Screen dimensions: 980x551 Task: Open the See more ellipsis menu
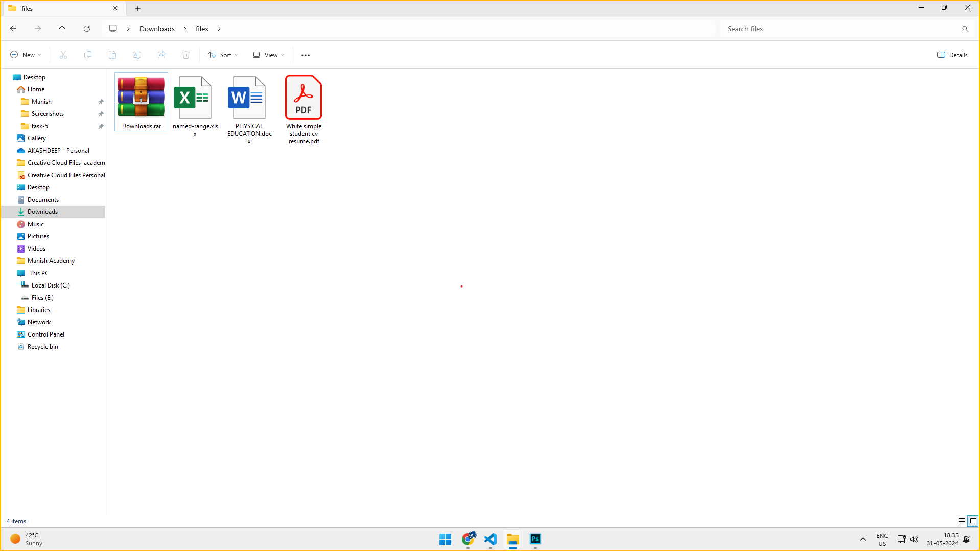[306, 55]
